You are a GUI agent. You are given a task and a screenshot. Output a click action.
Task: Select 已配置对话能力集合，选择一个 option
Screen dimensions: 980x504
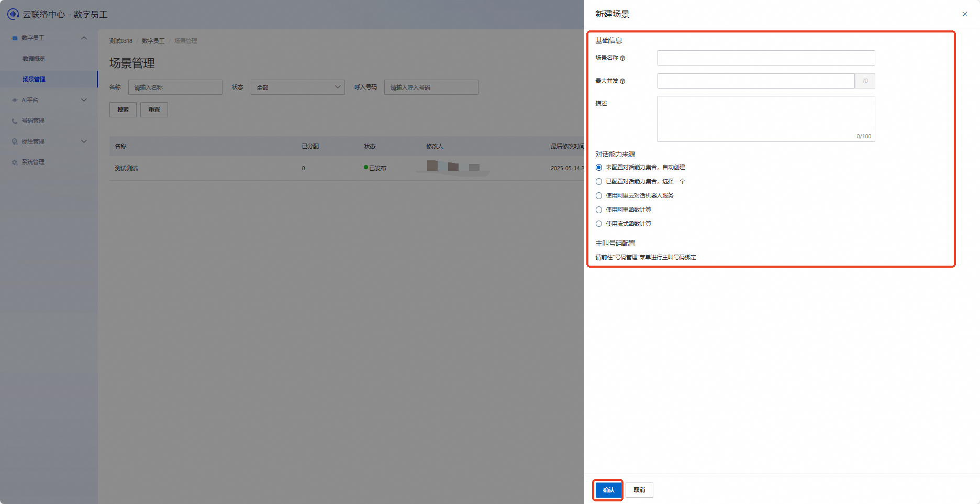(599, 182)
